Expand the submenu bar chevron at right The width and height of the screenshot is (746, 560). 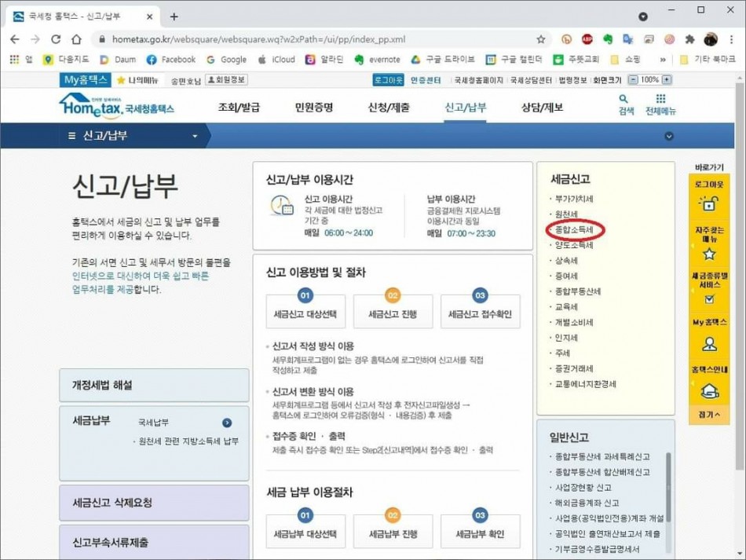668,136
